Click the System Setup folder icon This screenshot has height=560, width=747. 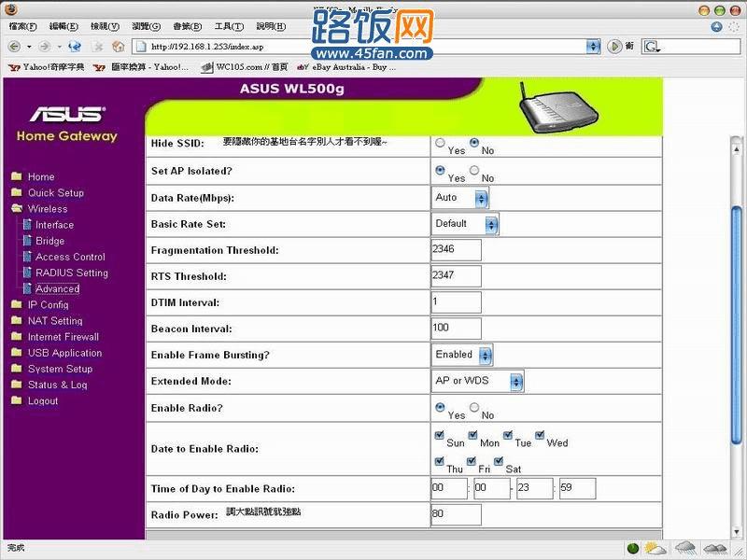[17, 368]
